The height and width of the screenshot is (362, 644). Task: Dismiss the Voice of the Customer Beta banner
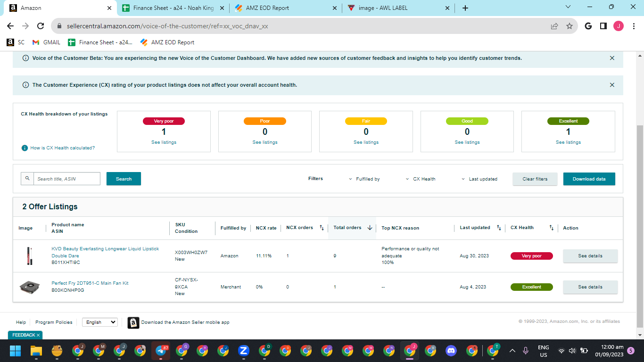coord(612,58)
